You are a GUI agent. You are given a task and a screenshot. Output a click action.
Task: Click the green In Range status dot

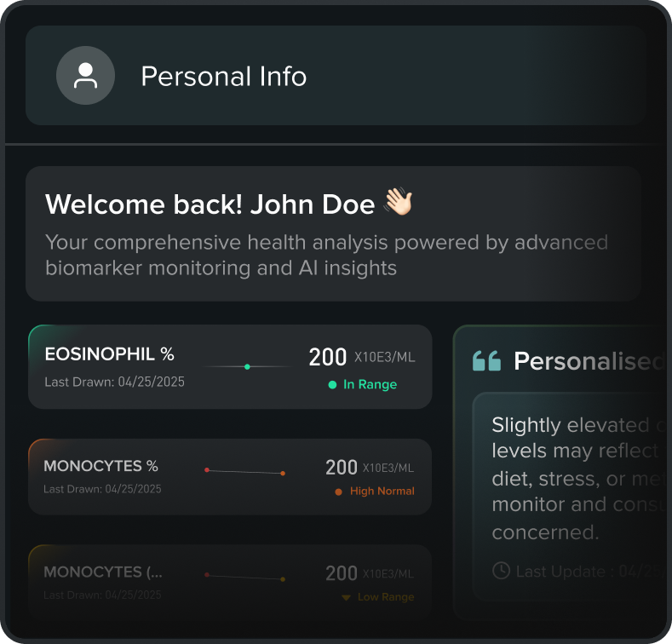(332, 385)
